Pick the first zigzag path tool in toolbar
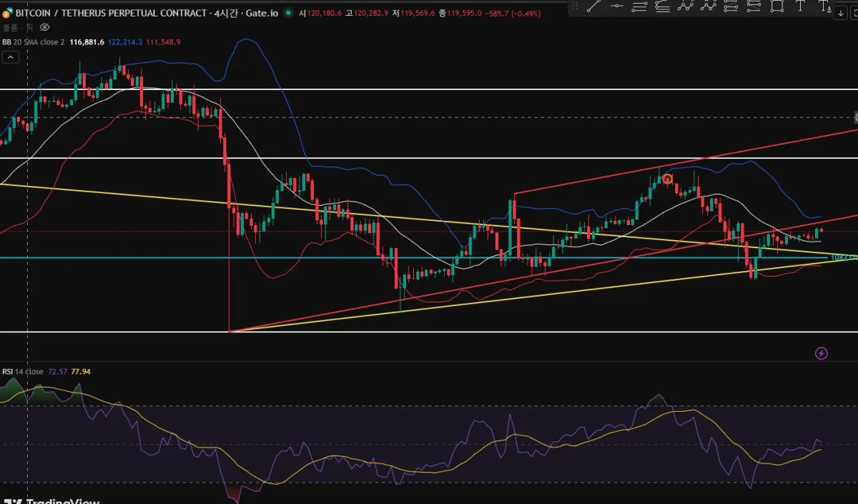This screenshot has width=858, height=504. pyautogui.click(x=686, y=6)
